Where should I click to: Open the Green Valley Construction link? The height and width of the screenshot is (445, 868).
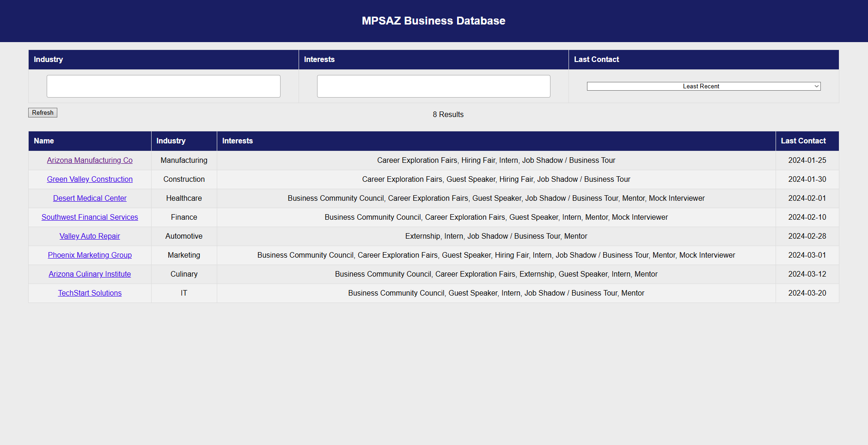[x=90, y=179]
